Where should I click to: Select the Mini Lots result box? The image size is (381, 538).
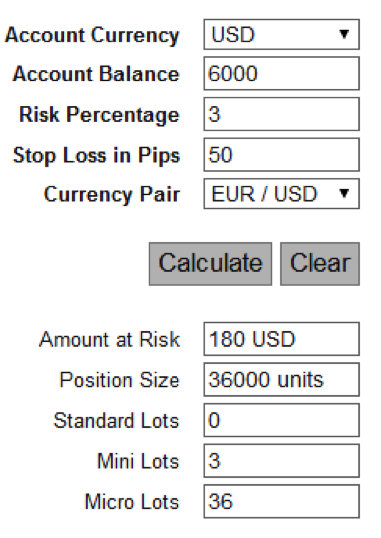pos(281,461)
